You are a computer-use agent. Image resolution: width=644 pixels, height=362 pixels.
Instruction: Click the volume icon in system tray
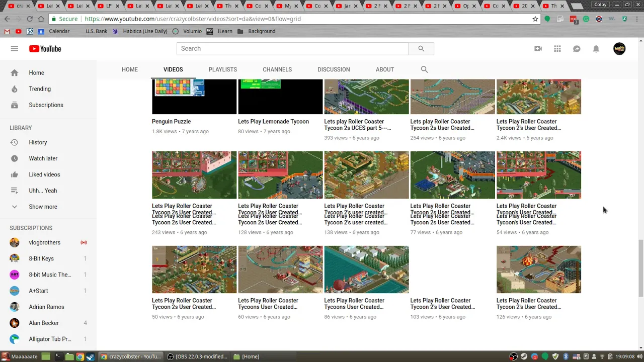coord(640,356)
